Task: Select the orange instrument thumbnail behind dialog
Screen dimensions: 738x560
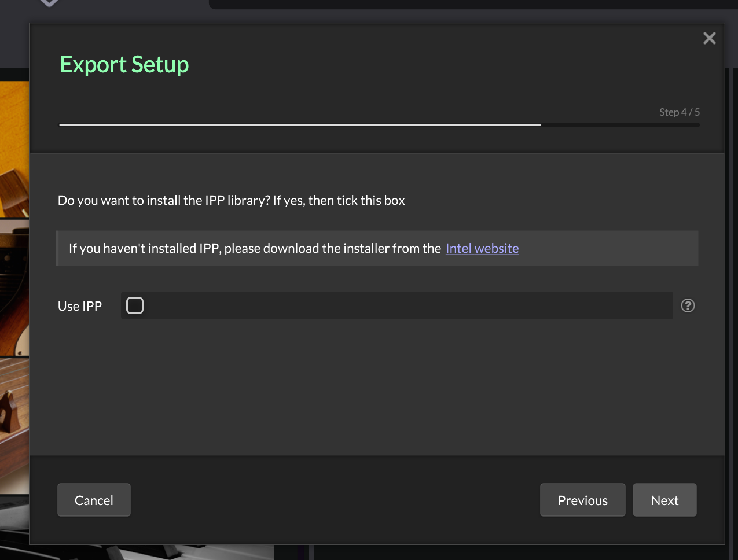Action: coord(14,148)
